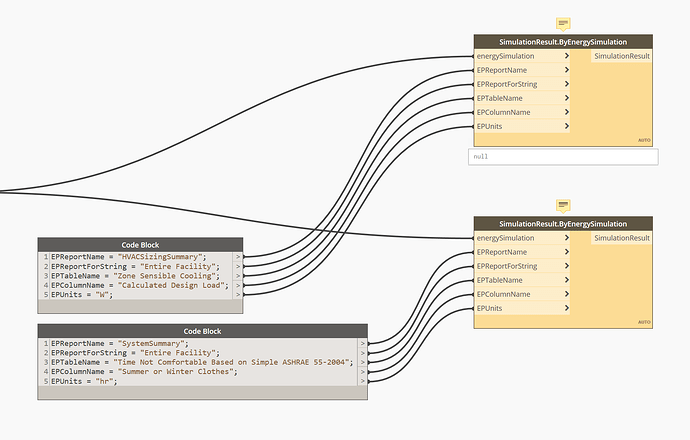The height and width of the screenshot is (440, 690).
Task: Click the code text "SystemSummary"
Action: (151, 344)
